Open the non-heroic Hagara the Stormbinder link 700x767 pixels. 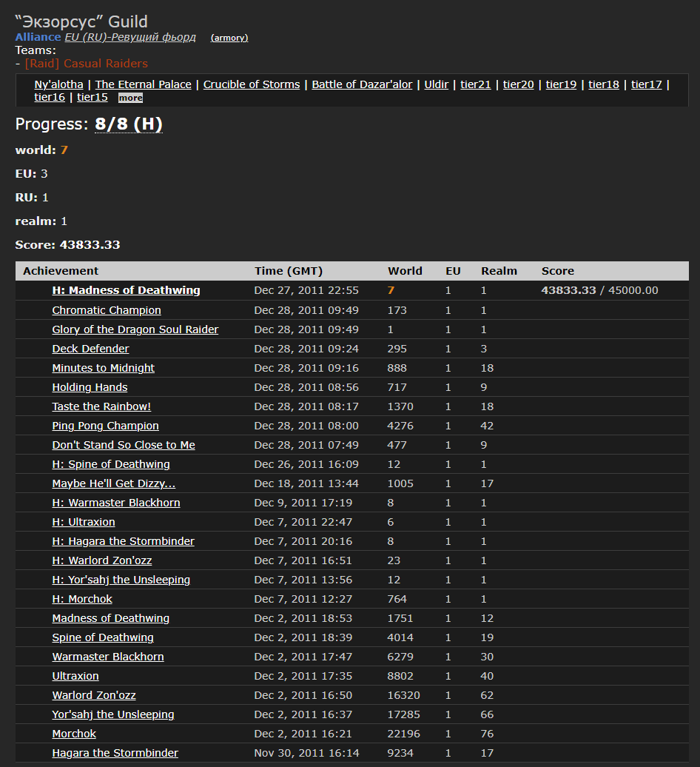coord(115,753)
